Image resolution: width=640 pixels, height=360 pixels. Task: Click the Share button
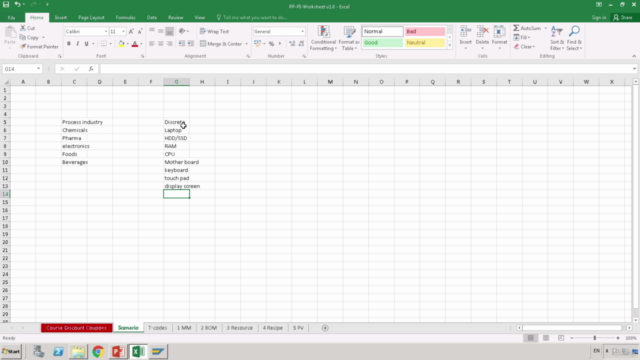[622, 18]
